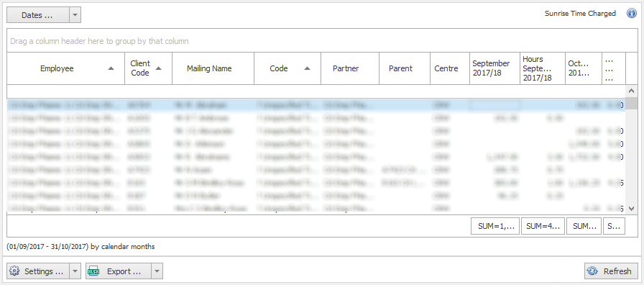Click the Parent column header
The height and width of the screenshot is (285, 644).
pyautogui.click(x=405, y=68)
